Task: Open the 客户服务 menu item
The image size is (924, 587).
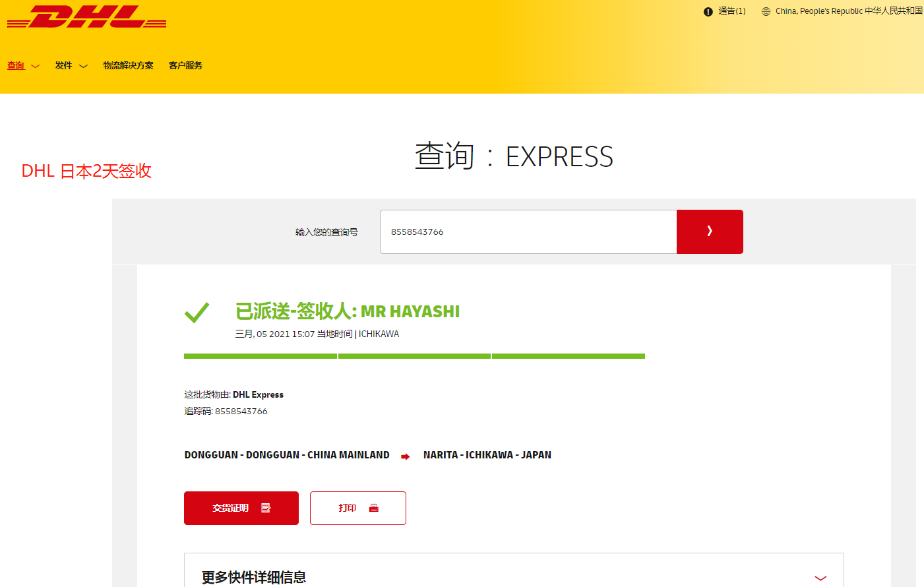Action: tap(185, 65)
